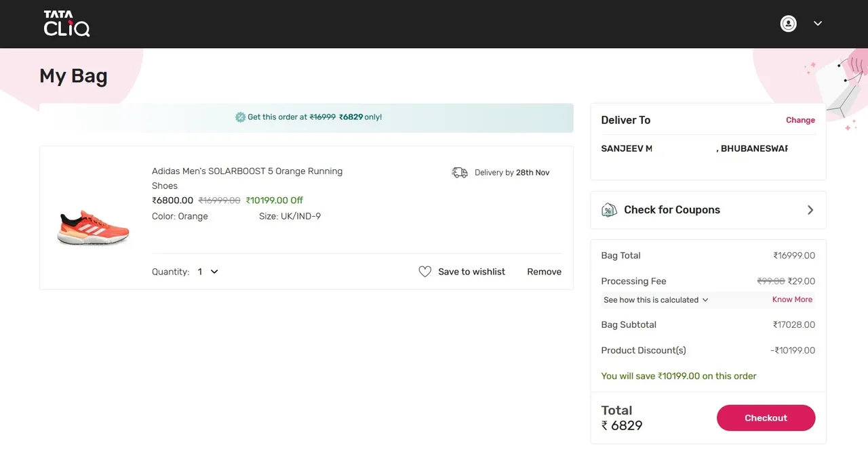868x462 pixels.
Task: Click the My Bag heading
Action: [x=73, y=76]
